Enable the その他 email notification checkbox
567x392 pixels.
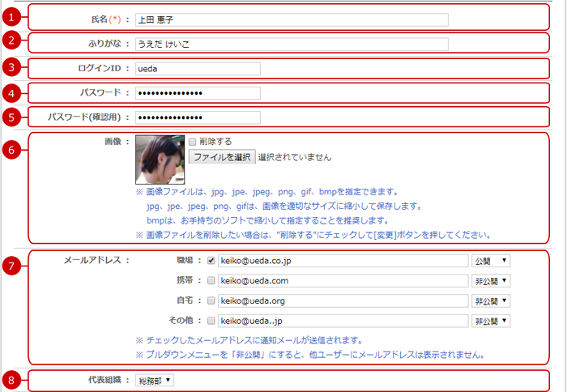pos(211,320)
